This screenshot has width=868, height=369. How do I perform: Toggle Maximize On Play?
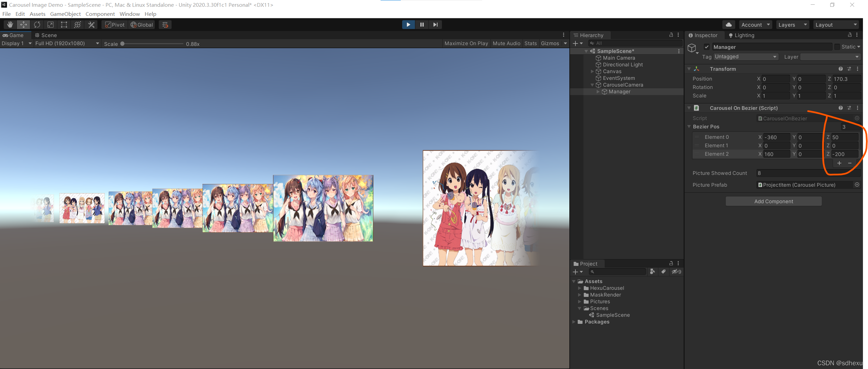tap(466, 43)
